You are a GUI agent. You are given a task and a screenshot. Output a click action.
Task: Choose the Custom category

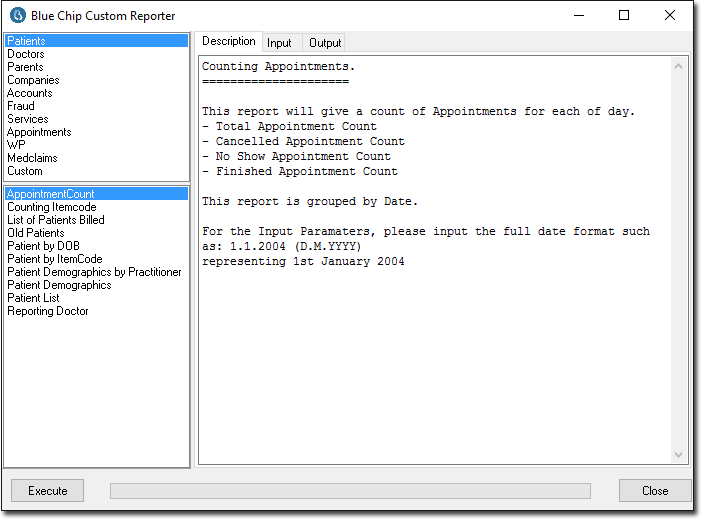[25, 171]
